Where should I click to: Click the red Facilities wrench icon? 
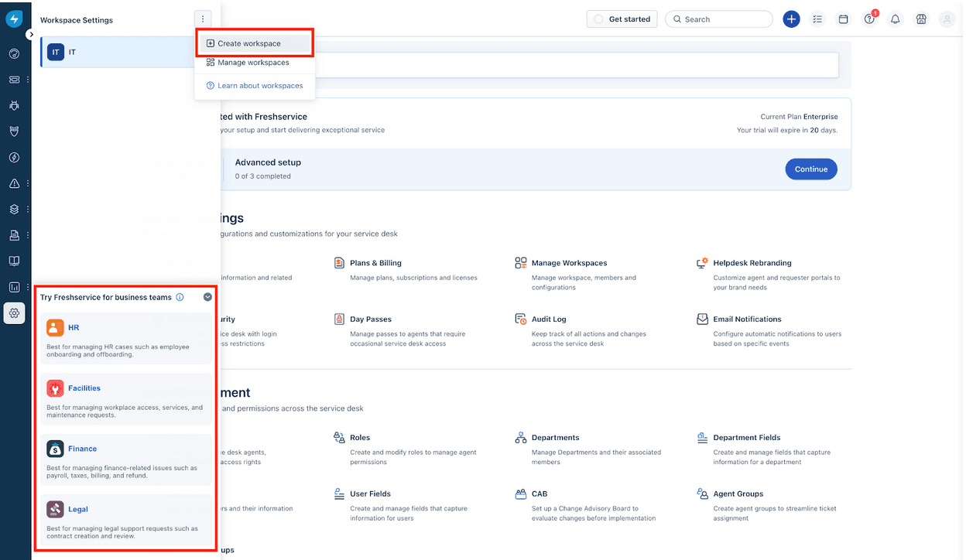(x=55, y=388)
